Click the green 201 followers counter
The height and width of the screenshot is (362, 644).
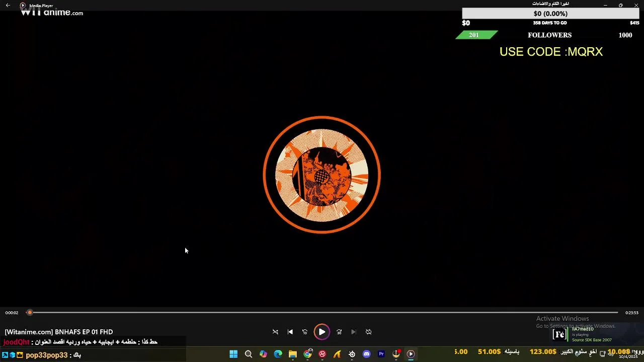coord(476,35)
